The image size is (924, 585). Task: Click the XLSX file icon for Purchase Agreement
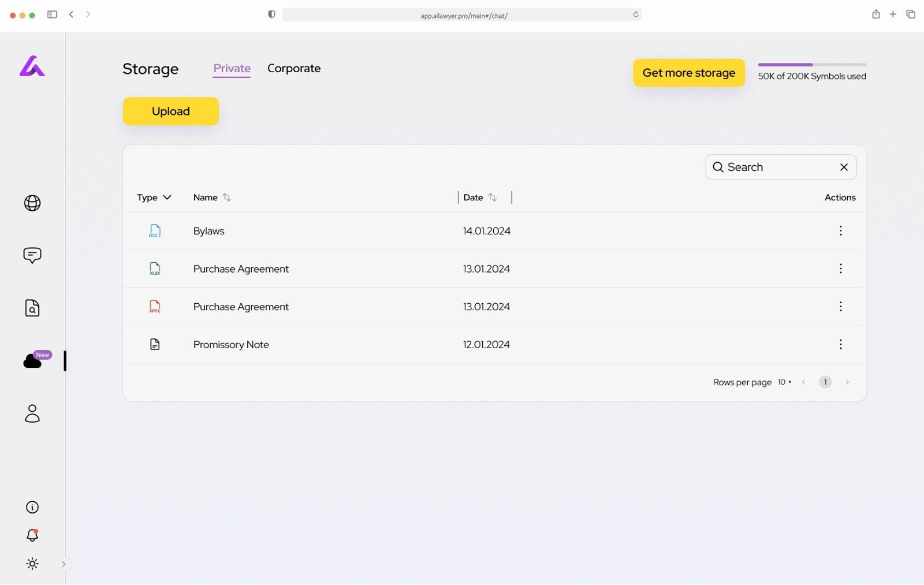tap(155, 269)
